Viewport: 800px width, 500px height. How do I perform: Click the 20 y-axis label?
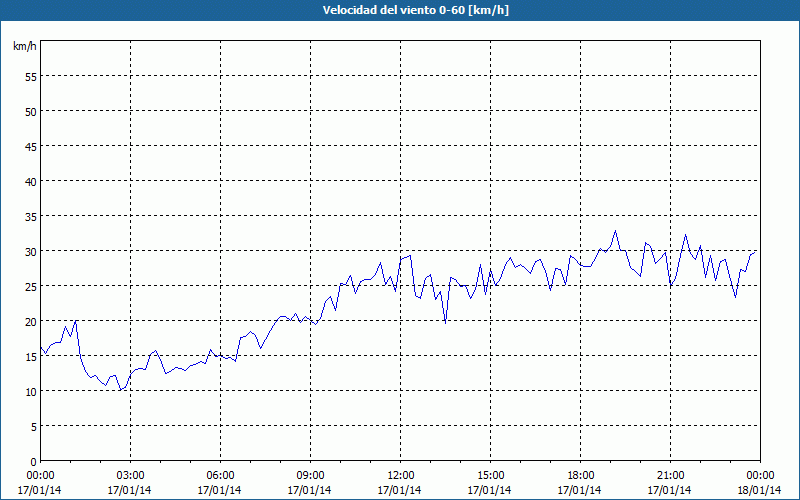tap(31, 321)
